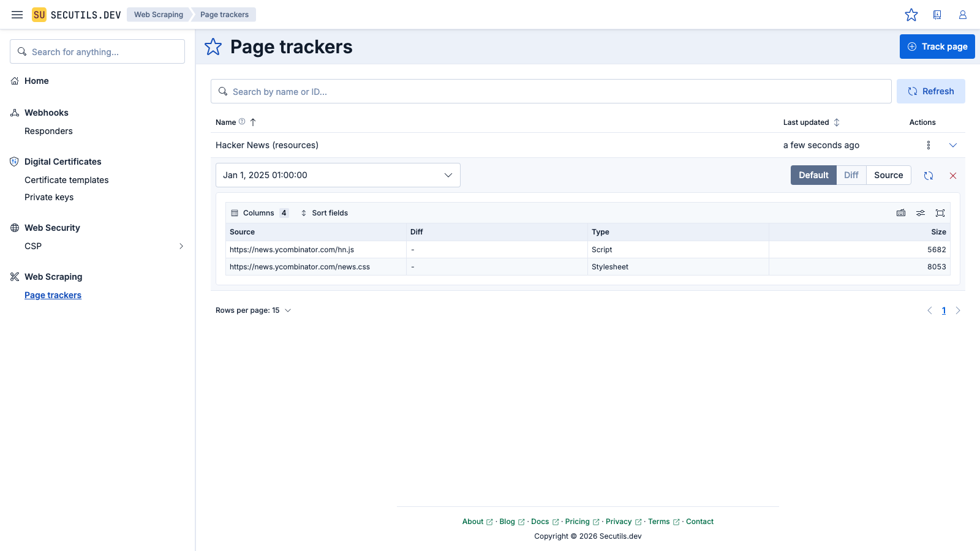Open the three-dot actions menu for Hacker News
This screenshot has height=551, width=980.
click(929, 145)
